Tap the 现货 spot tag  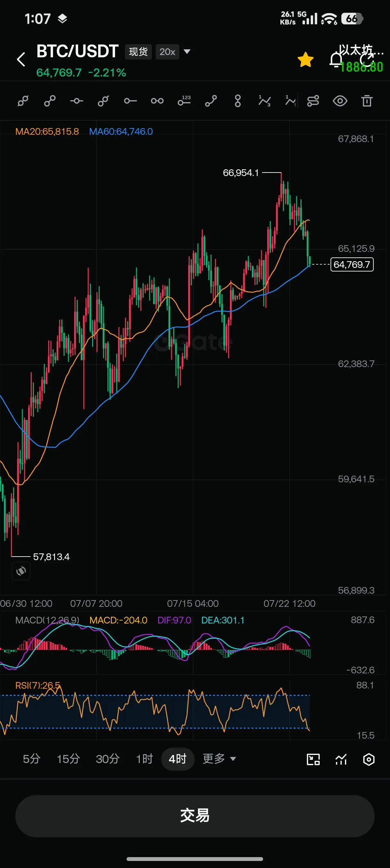(x=138, y=52)
